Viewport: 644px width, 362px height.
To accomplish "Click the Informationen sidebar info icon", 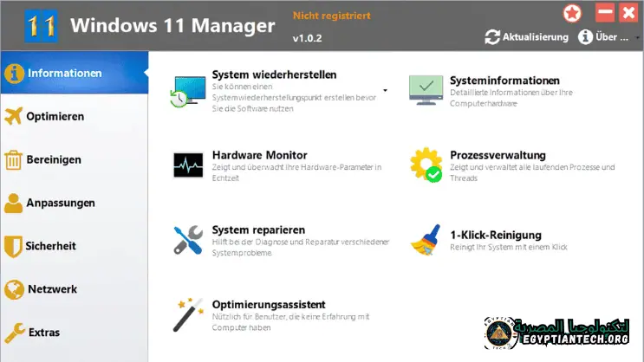I will click(15, 74).
